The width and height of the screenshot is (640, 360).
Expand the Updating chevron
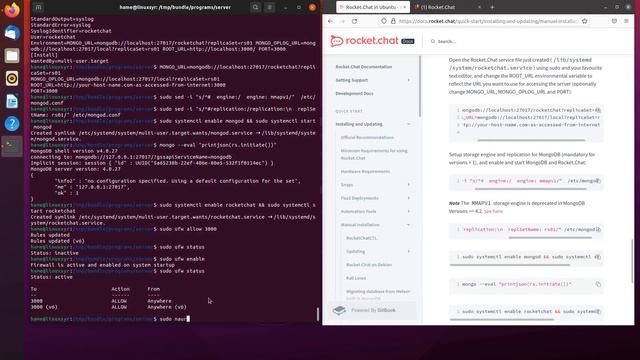(x=409, y=251)
